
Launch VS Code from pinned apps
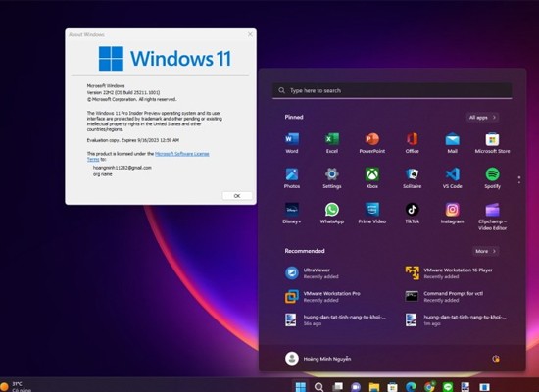(x=452, y=177)
